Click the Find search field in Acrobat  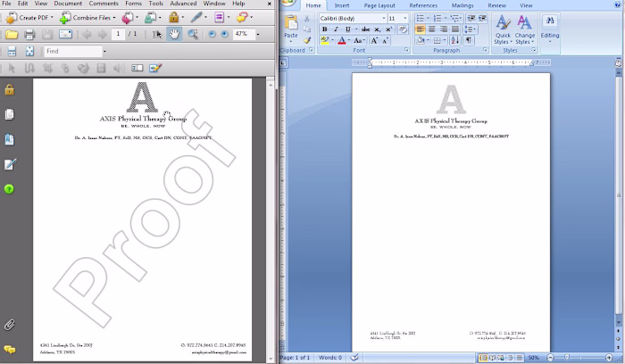coord(73,51)
